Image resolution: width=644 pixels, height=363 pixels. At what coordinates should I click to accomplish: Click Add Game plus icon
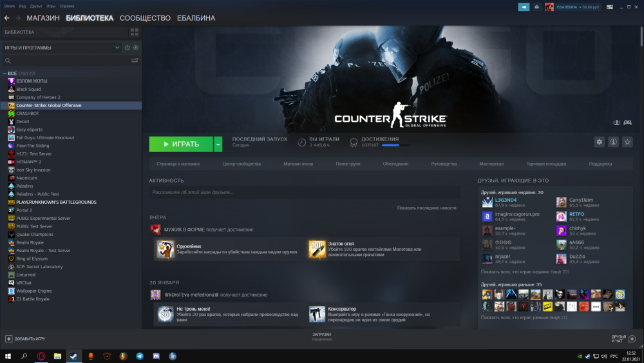pos(8,338)
